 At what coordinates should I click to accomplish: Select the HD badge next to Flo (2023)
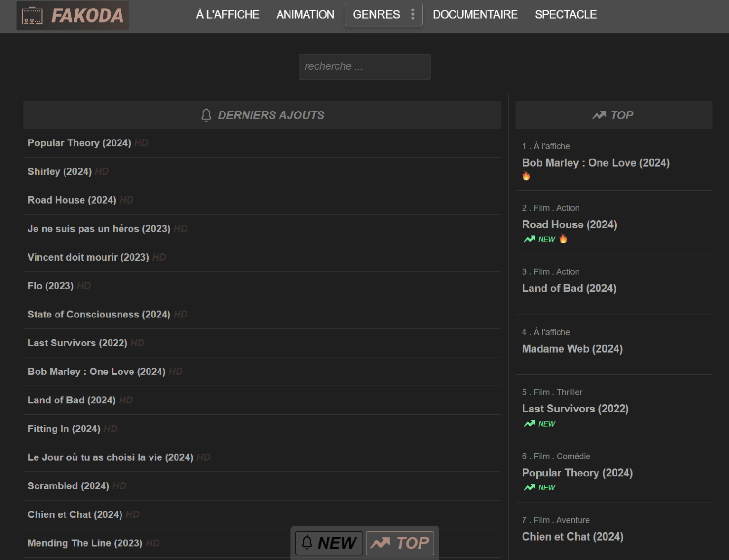coord(84,286)
